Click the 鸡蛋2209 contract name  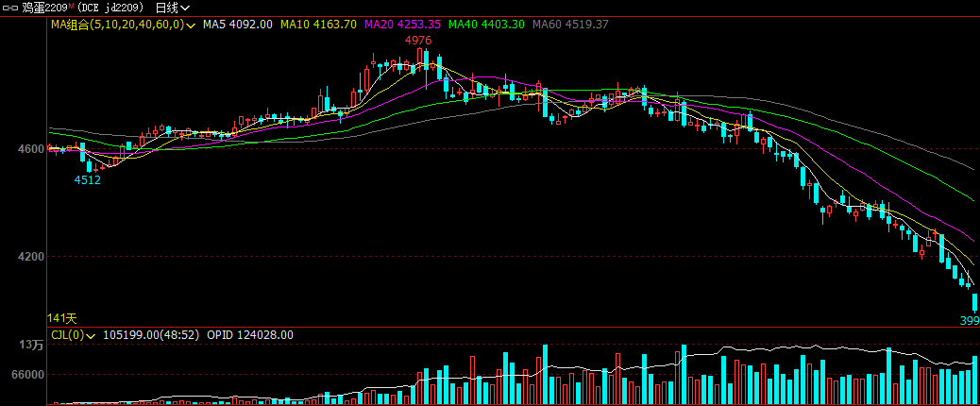click(43, 8)
